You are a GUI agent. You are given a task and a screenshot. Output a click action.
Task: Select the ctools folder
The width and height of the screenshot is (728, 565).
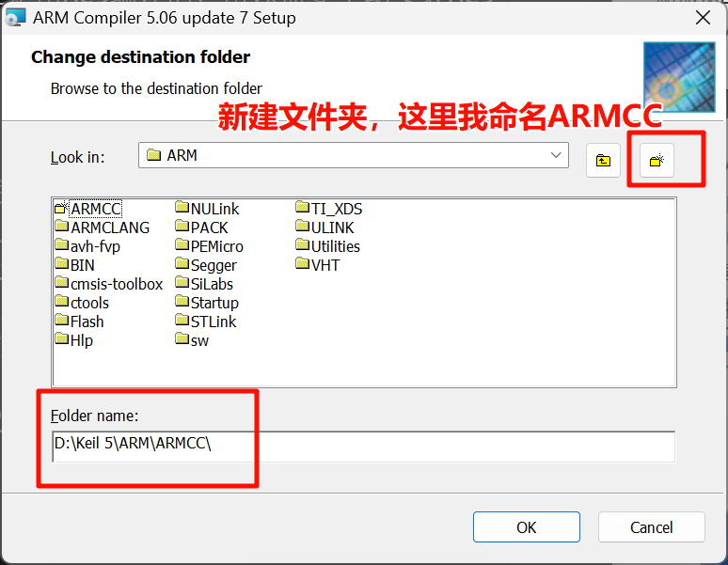(x=82, y=303)
